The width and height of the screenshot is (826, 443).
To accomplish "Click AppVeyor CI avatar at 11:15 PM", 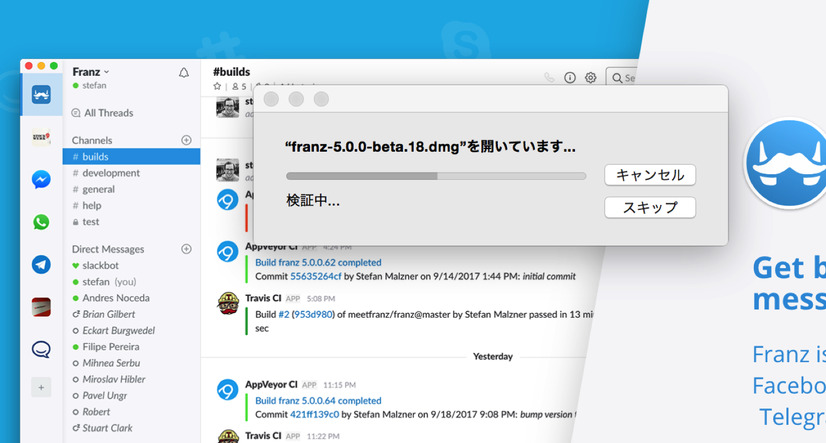I will (228, 390).
